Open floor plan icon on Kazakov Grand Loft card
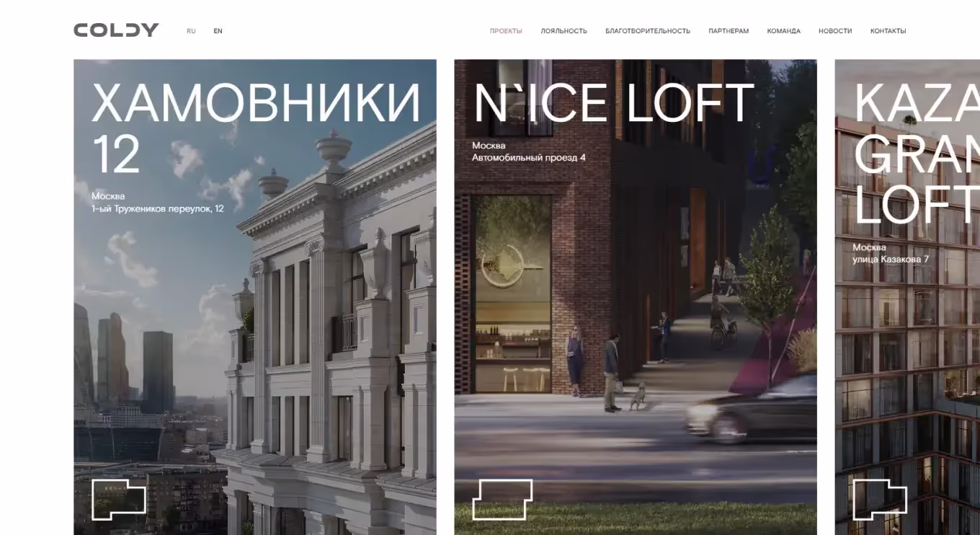Screen dimensions: 980x535 [880, 499]
